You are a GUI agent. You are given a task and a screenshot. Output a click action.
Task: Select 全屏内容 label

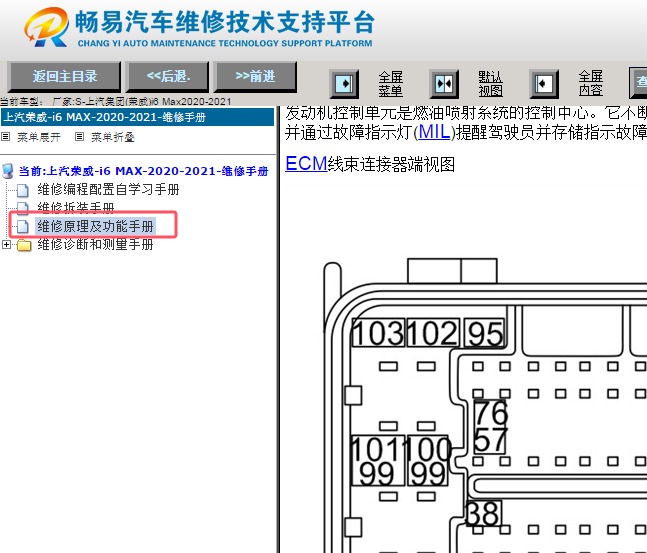click(x=590, y=84)
